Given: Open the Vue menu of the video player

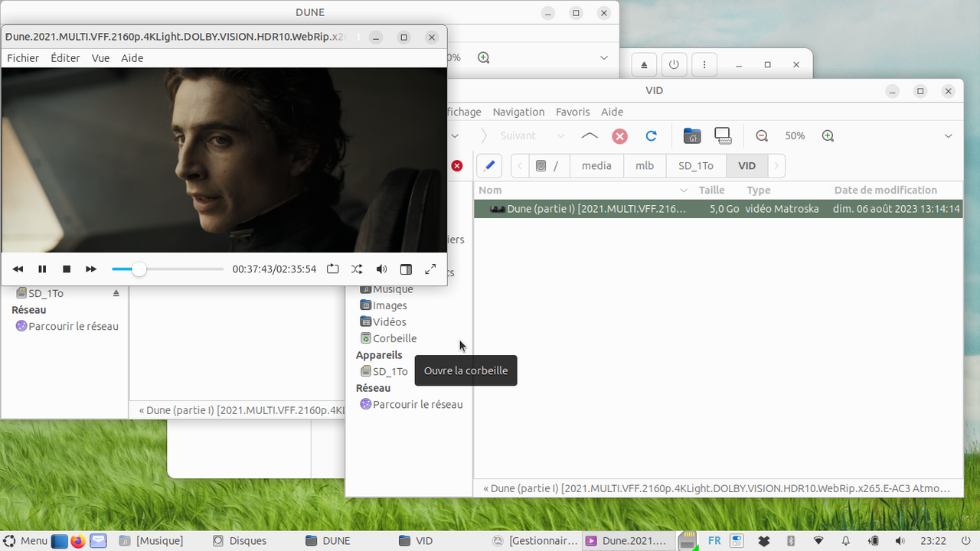Looking at the screenshot, I should coord(100,58).
